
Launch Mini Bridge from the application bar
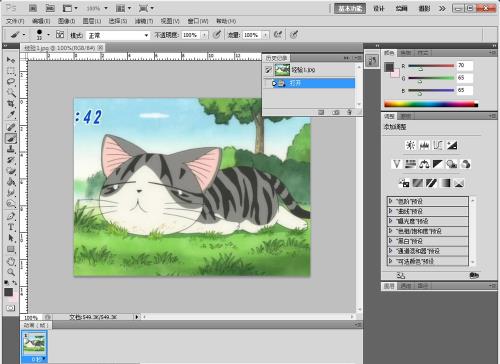tap(50, 8)
